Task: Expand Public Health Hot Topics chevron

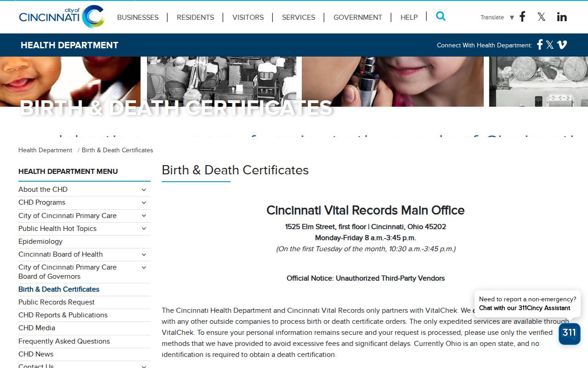Action: click(x=144, y=228)
